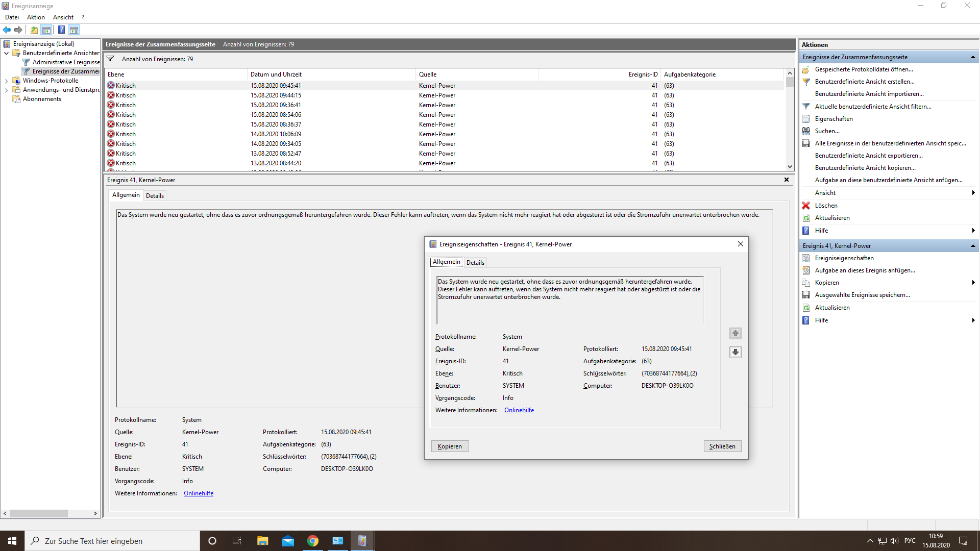Click save icon for Ausgewählte Ereignisse speichern
The width and height of the screenshot is (980, 551).
click(x=806, y=295)
